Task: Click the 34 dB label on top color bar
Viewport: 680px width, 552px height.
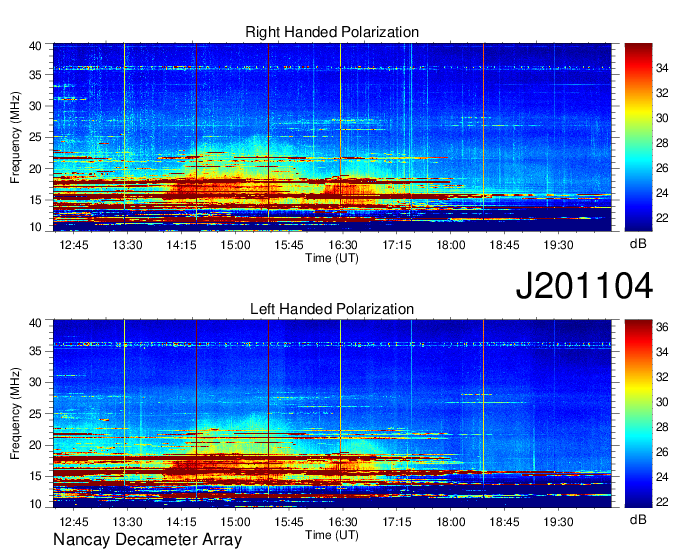Action: (x=662, y=68)
